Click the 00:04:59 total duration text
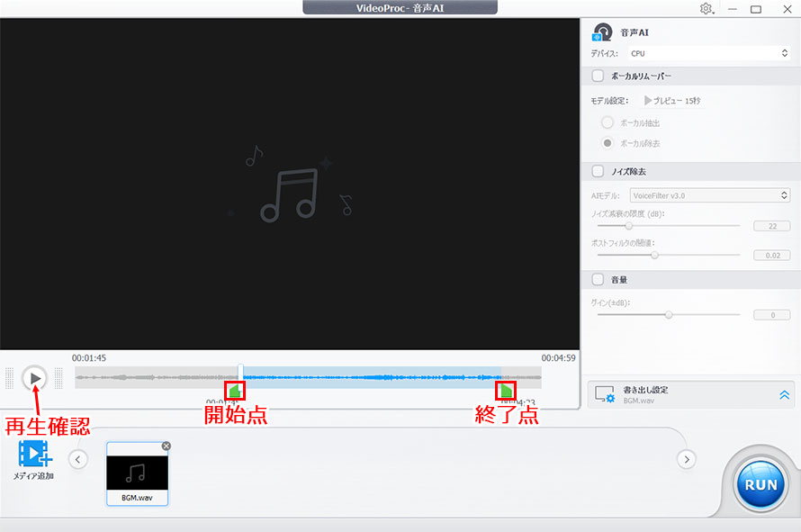 (x=558, y=357)
